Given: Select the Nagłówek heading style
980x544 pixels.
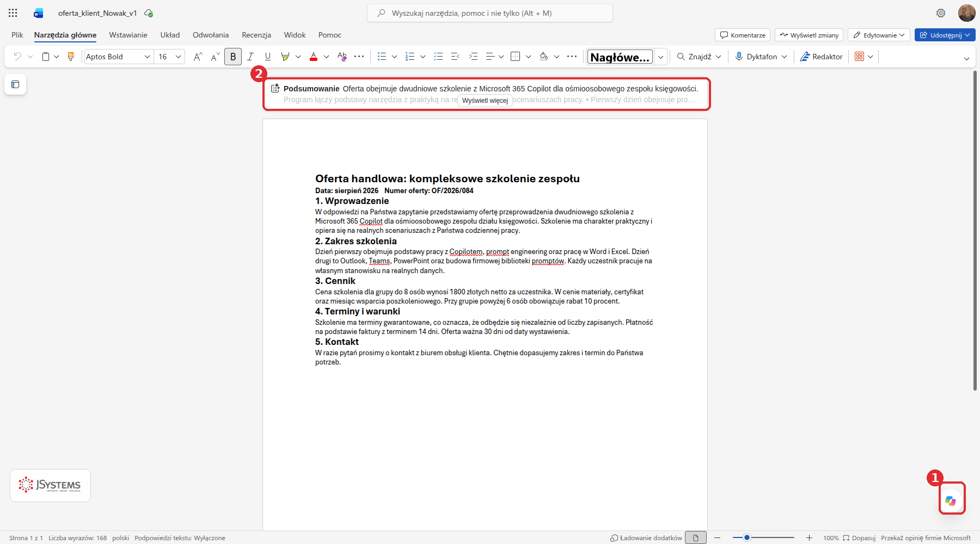Looking at the screenshot, I should pyautogui.click(x=620, y=57).
